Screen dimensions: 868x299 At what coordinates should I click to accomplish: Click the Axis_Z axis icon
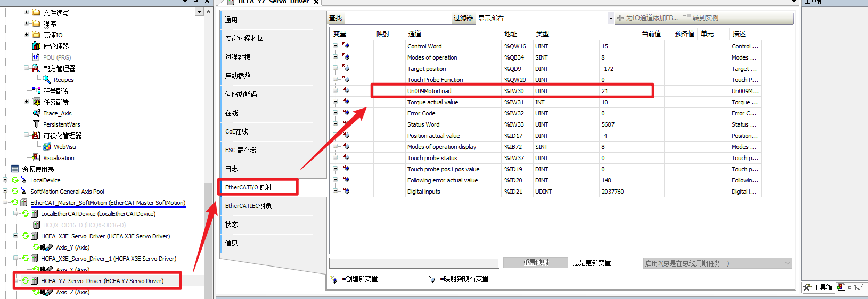(x=46, y=292)
